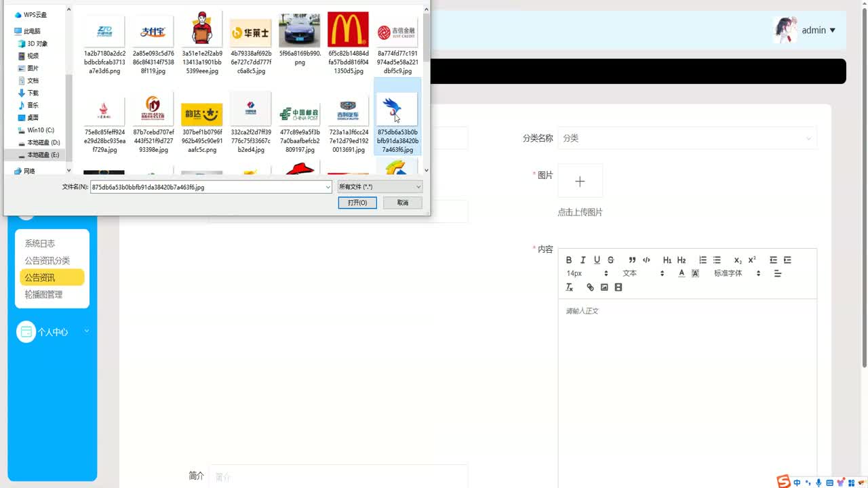868x488 pixels.
Task: Open the 轮播图管理 sidebar menu item
Action: (x=43, y=294)
